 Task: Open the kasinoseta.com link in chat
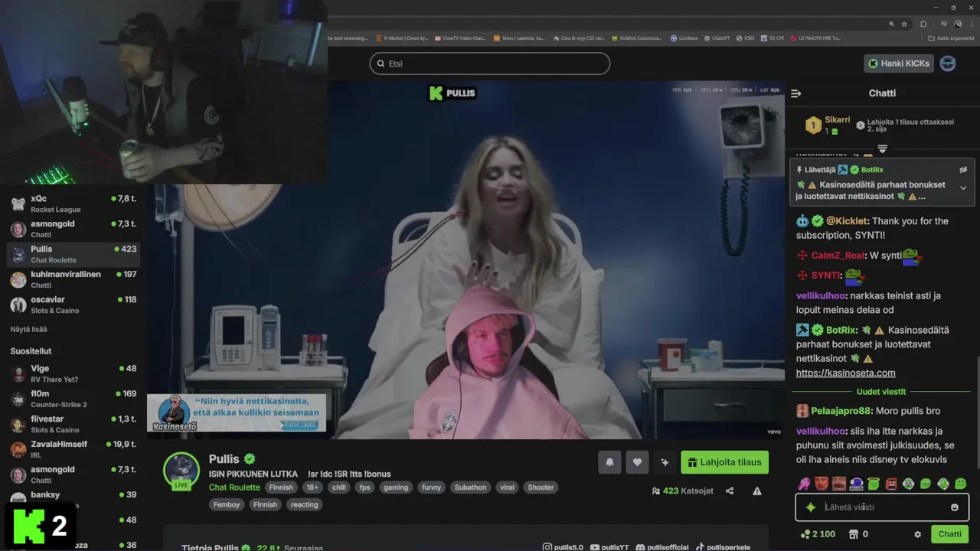coord(845,373)
